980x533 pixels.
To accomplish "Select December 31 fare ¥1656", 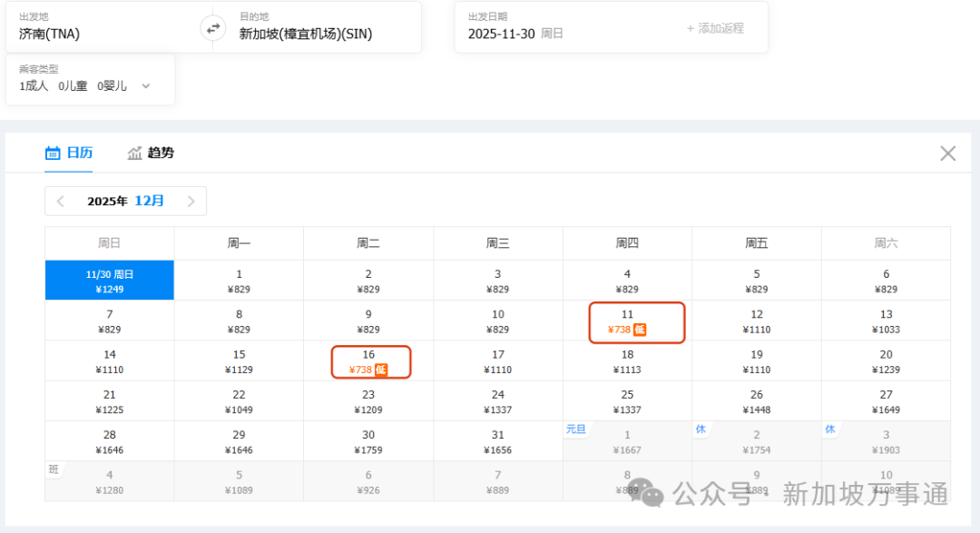I will coord(498,441).
